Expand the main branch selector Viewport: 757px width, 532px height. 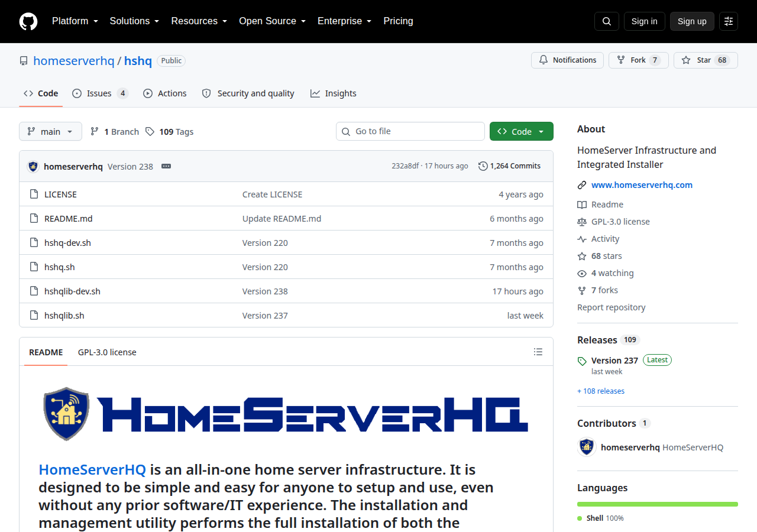point(50,131)
